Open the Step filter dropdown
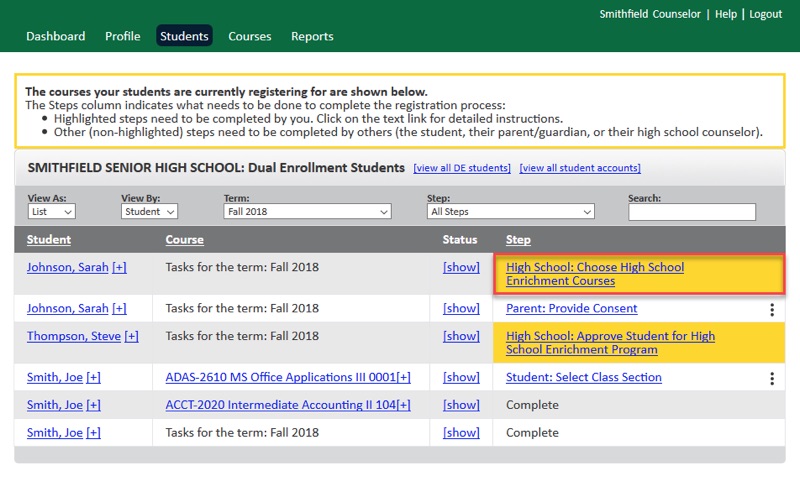 tap(511, 212)
